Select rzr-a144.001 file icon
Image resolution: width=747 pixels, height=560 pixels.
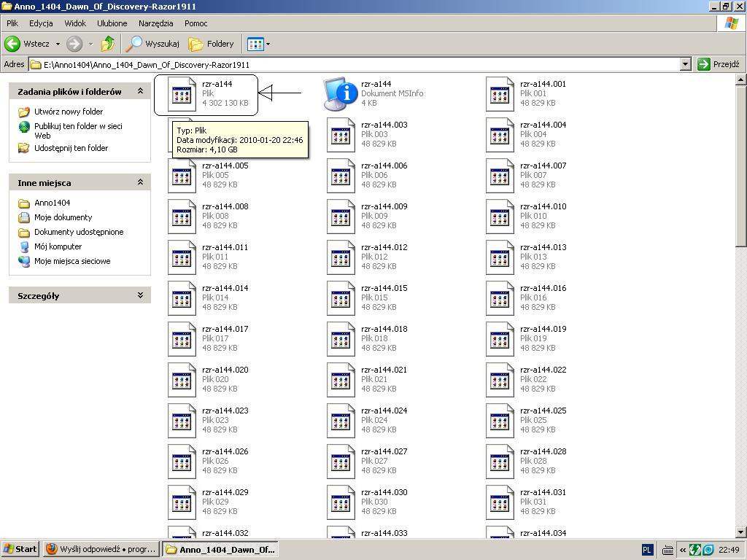[500, 94]
